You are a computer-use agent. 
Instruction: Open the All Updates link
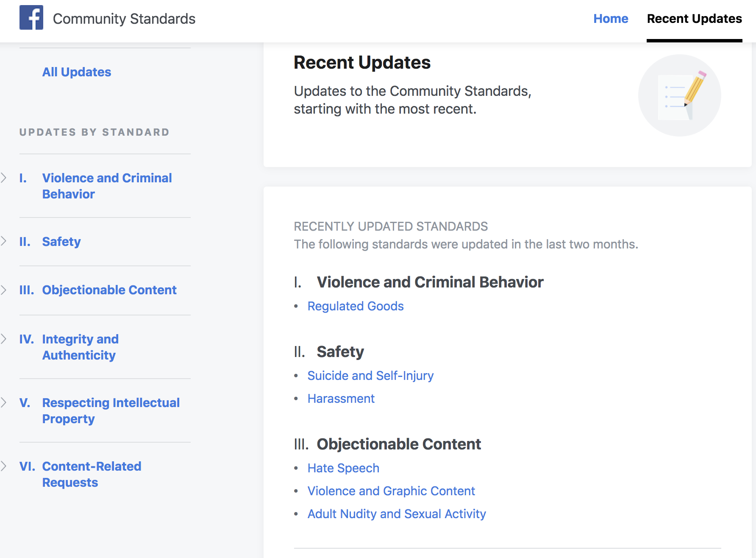[x=77, y=72]
